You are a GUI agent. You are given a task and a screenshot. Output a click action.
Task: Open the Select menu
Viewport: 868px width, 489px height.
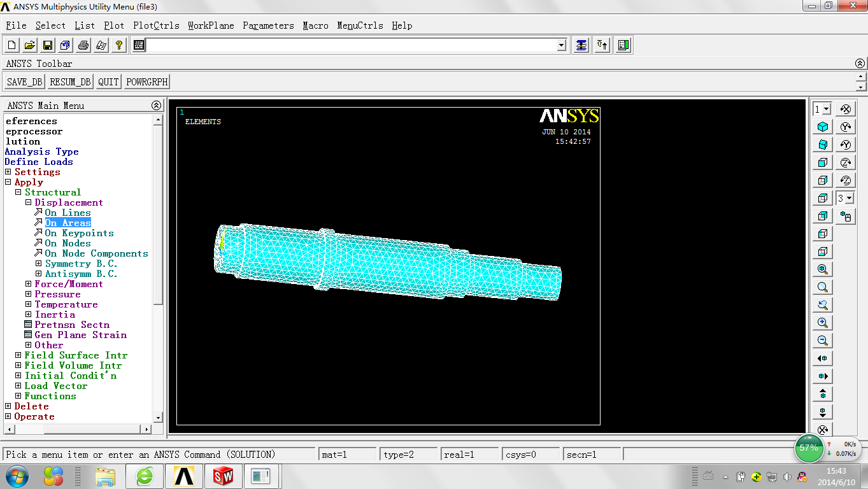point(50,25)
